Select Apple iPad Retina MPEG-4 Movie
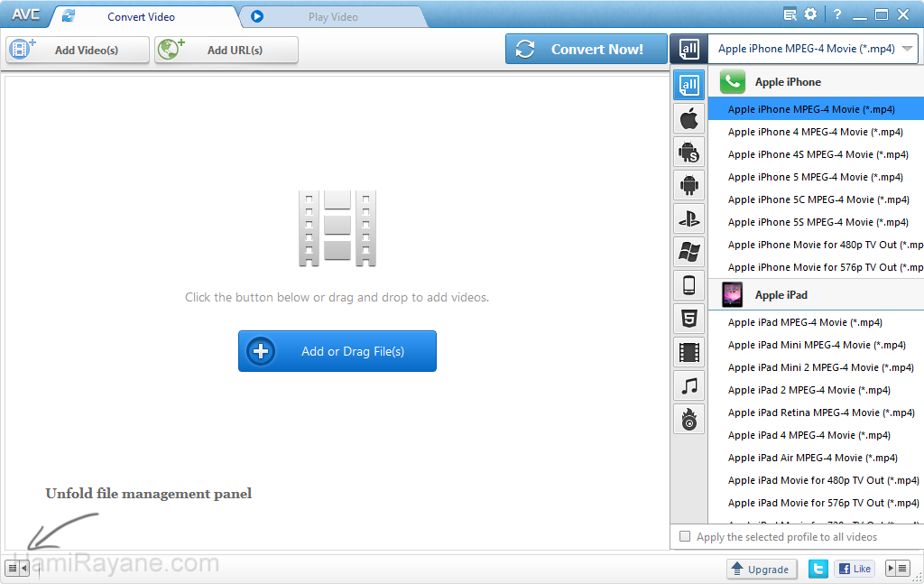 point(816,413)
